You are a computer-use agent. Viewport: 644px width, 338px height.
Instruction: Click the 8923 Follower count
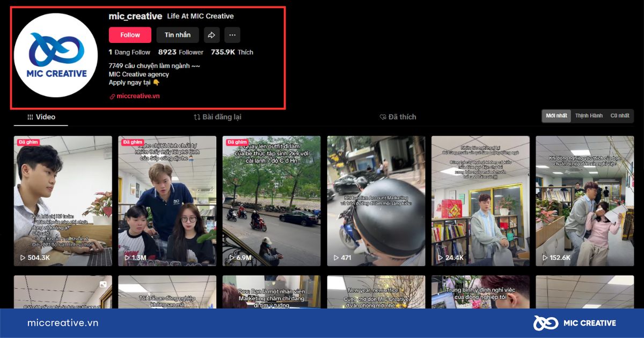point(181,52)
